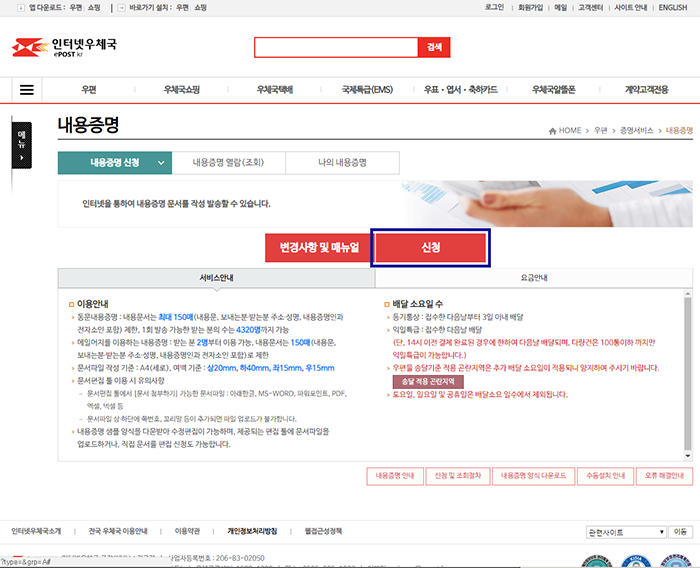Click 쇼핑 next to 바로가기 설치
This screenshot has height=568, width=700.
click(200, 8)
